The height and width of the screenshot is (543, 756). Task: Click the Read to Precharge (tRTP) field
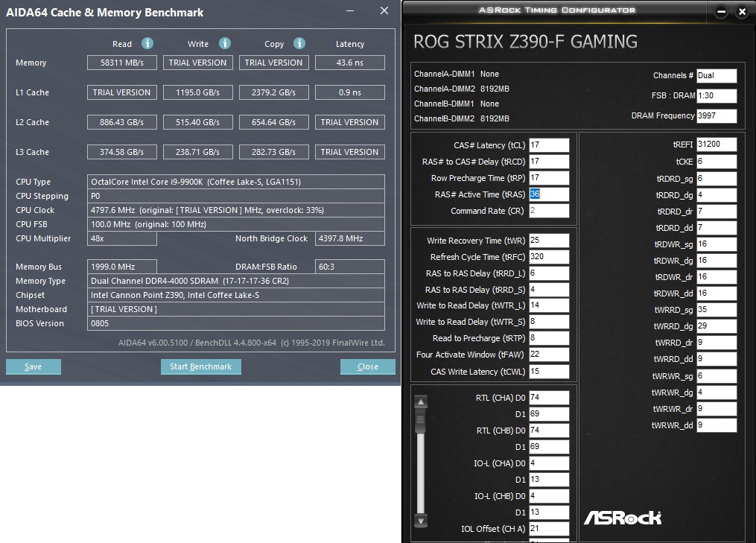pos(549,338)
